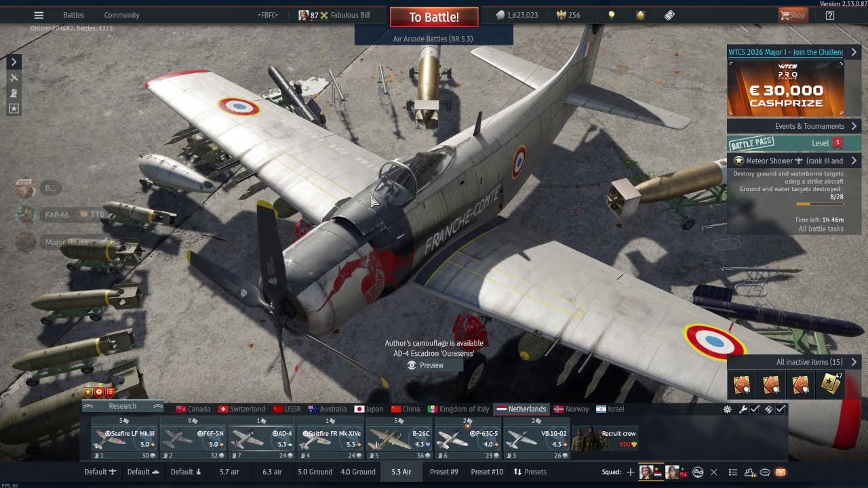Open the WTCS €30,000 cashprize banner
The image size is (868, 488).
(x=786, y=89)
